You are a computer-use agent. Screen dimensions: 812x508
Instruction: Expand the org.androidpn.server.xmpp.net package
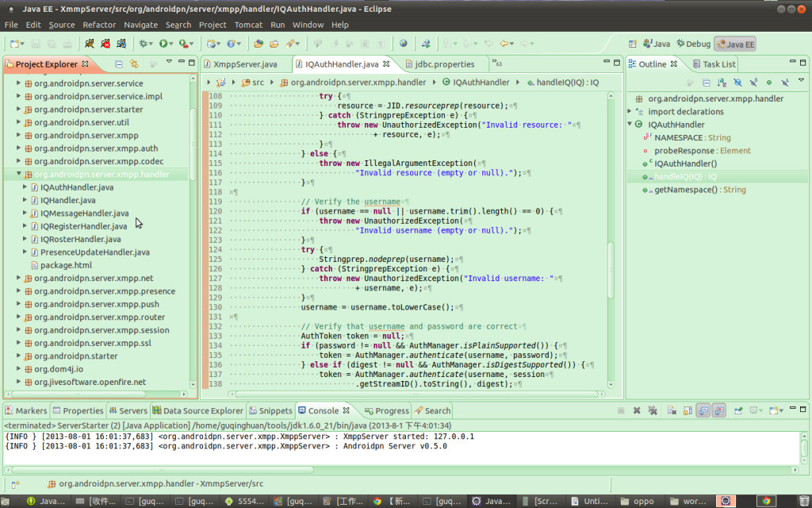pyautogui.click(x=19, y=279)
